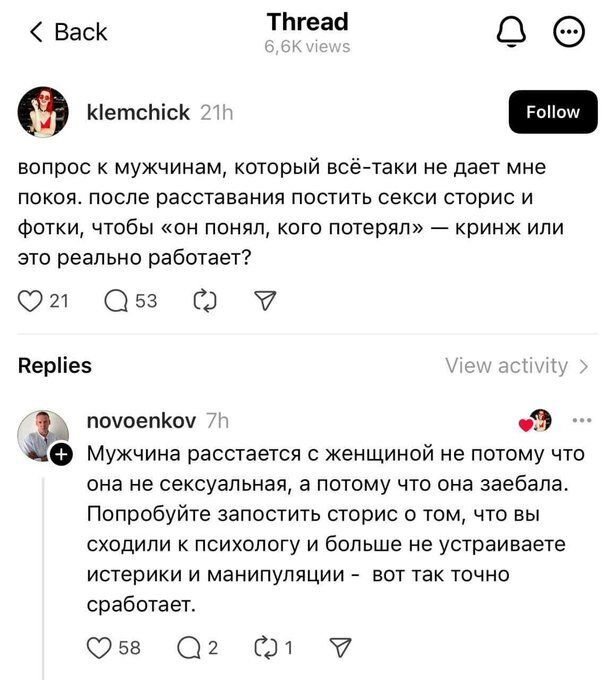
Task: Open novoenkov reply options menu
Action: pyautogui.click(x=580, y=420)
